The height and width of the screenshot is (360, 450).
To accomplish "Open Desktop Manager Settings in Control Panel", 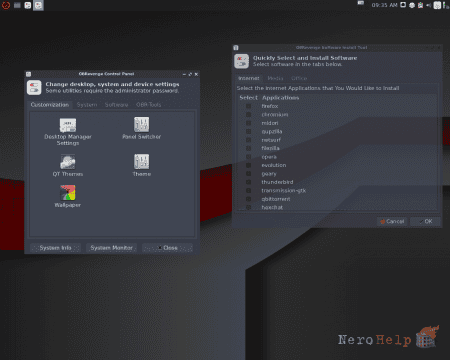I will point(68,132).
